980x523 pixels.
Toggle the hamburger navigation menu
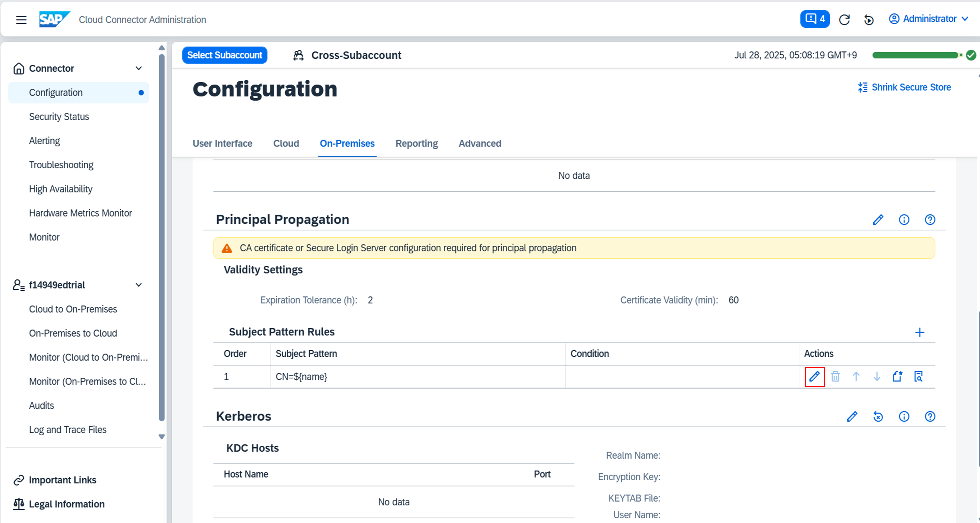[x=21, y=20]
